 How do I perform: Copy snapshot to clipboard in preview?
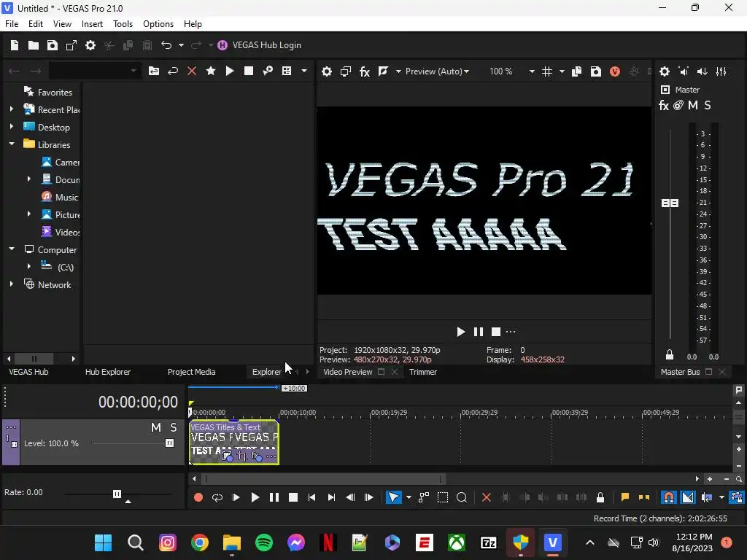[x=576, y=71]
